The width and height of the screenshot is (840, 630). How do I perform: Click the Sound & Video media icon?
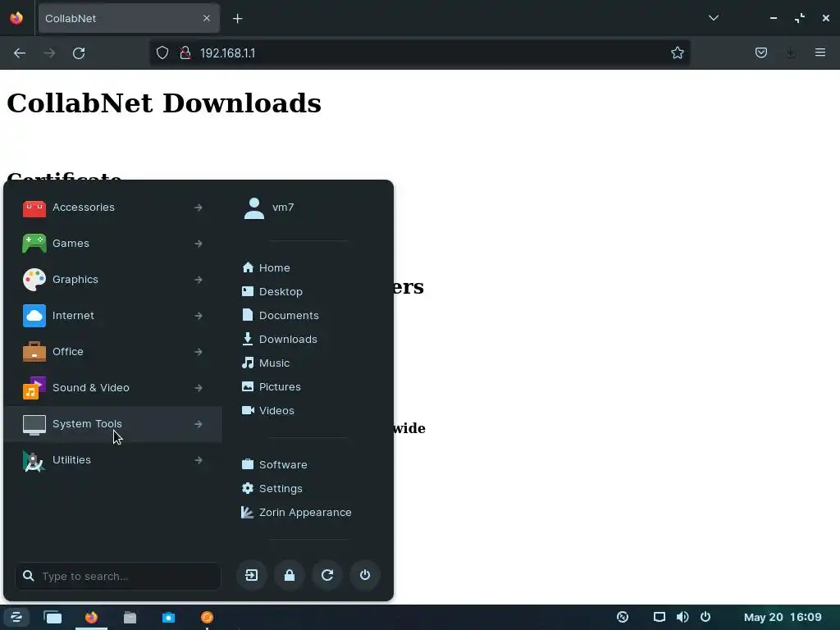pos(34,388)
